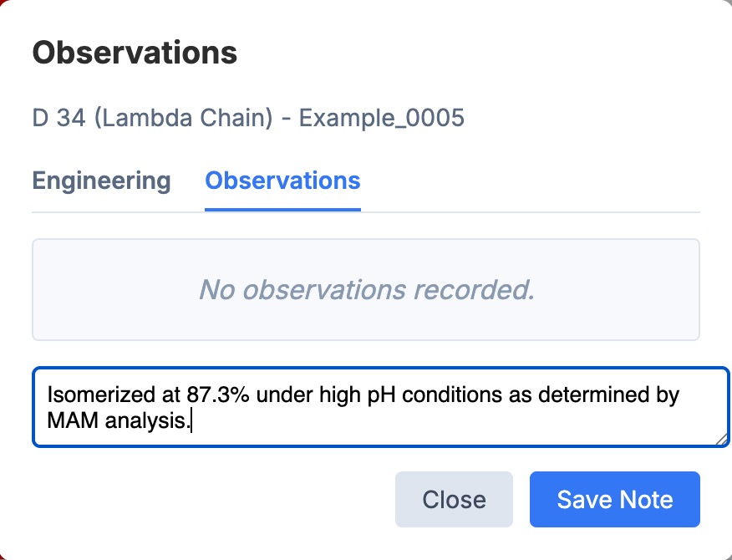Open the Engineering section of the dialog
732x560 pixels.
[x=100, y=180]
